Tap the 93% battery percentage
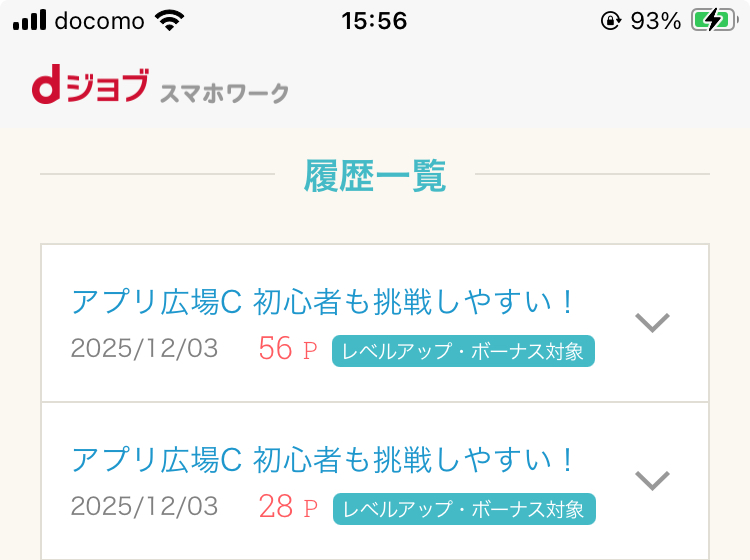The width and height of the screenshot is (750, 560). coord(656,21)
